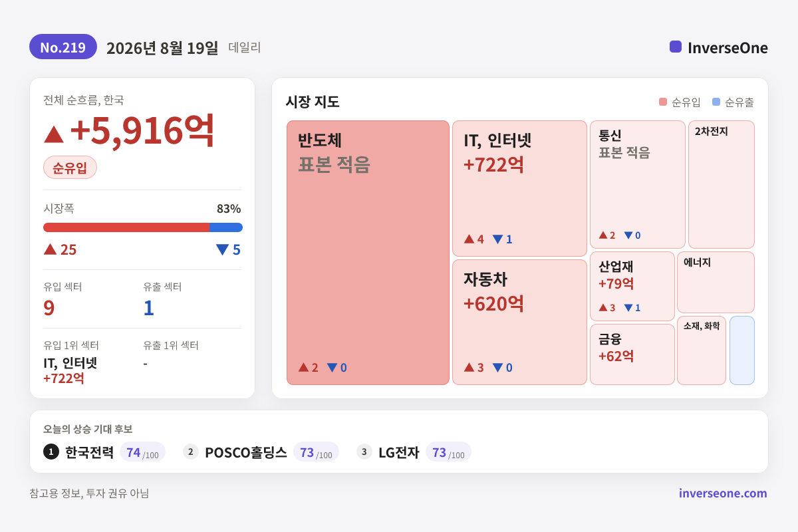Click the down triangle in IT, 인터넷 tile

tap(497, 239)
